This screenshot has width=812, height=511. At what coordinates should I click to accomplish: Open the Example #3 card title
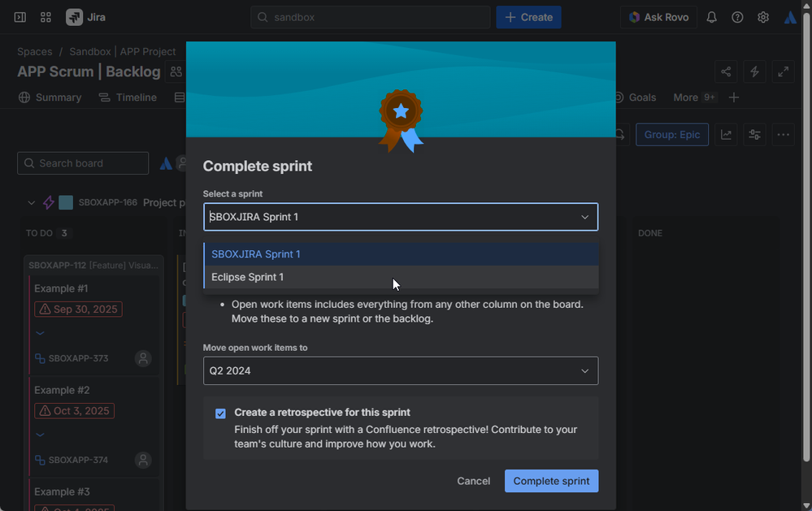click(x=62, y=492)
